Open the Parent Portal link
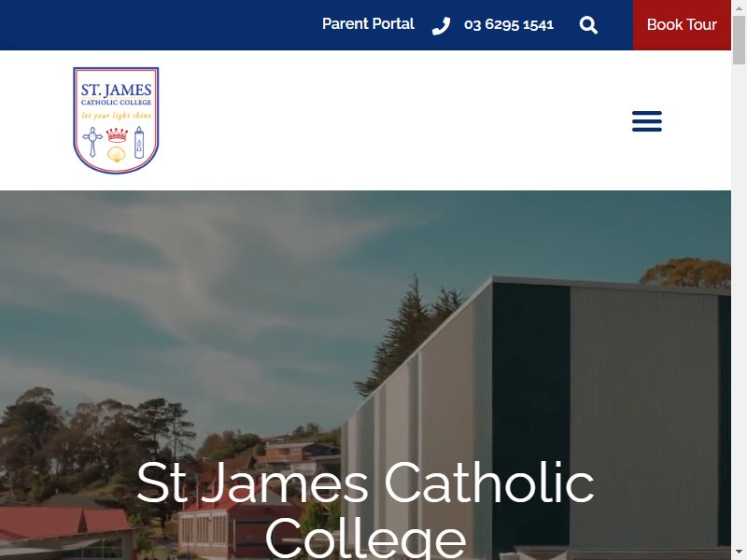747x560 pixels. pos(368,24)
